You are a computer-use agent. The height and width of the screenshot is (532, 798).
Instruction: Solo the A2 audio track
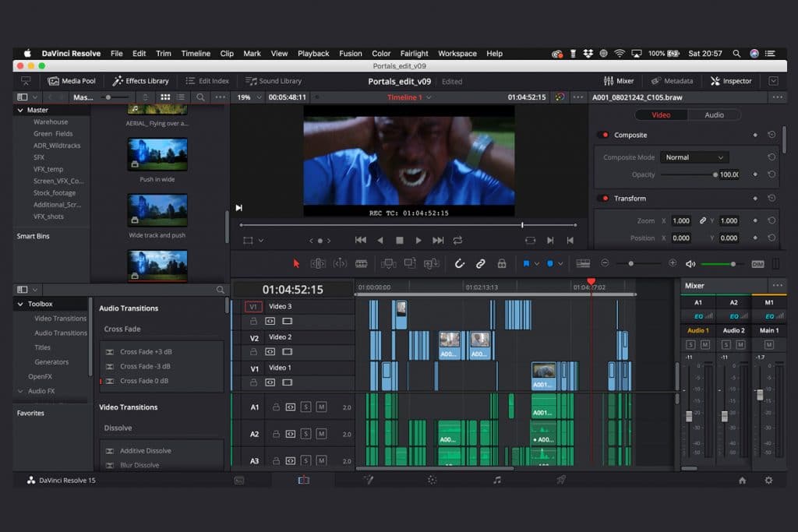click(x=306, y=434)
